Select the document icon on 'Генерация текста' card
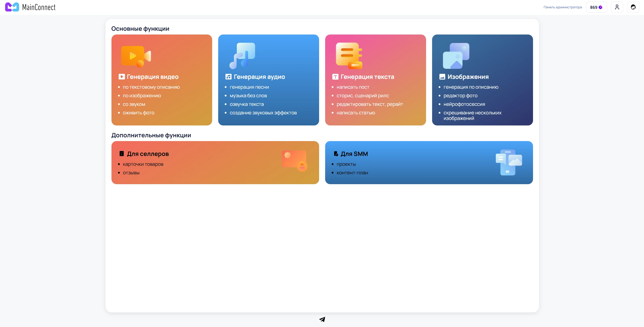 (x=349, y=55)
